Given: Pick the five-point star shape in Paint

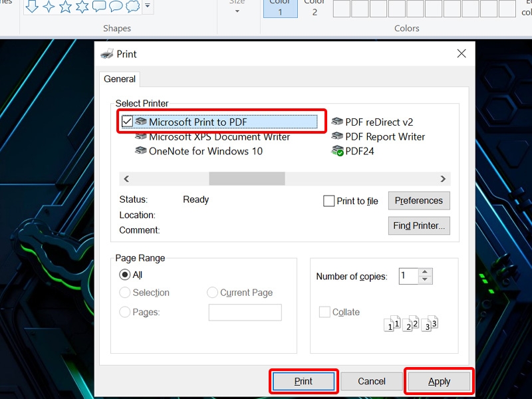Looking at the screenshot, I should 65,6.
